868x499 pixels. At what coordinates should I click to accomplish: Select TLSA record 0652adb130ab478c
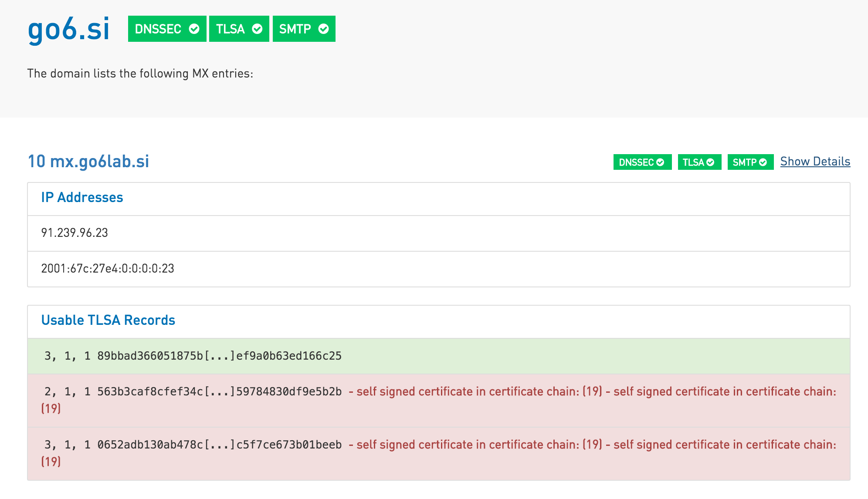[x=439, y=454]
